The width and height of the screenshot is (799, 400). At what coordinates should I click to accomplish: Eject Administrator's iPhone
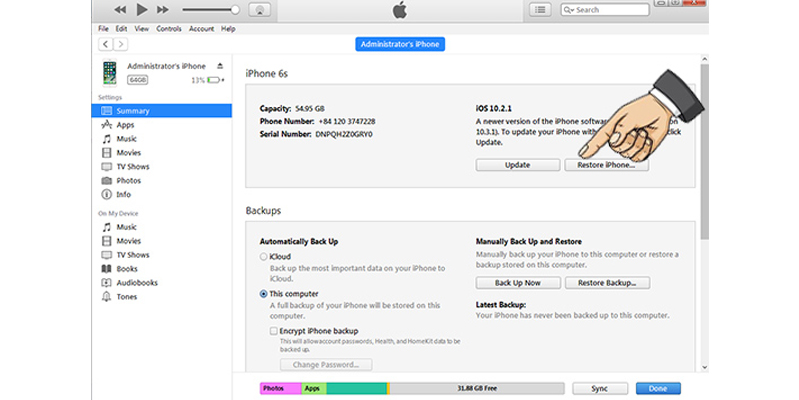[x=220, y=66]
